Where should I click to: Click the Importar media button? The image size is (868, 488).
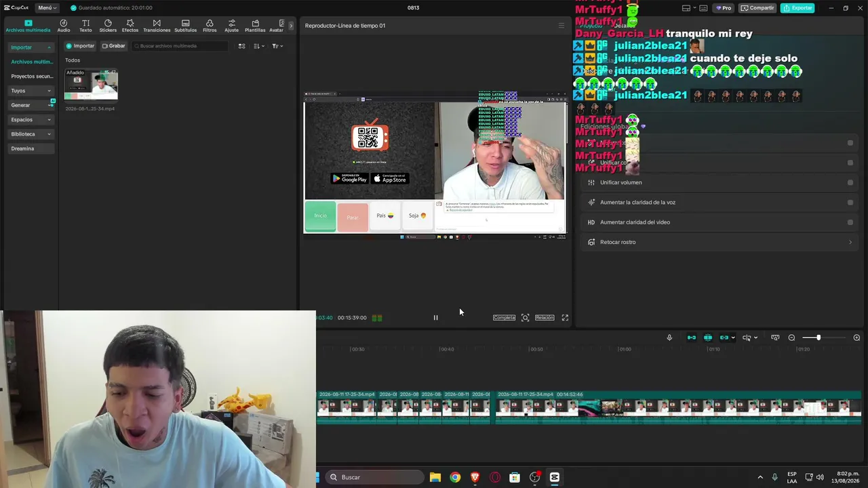coord(80,46)
